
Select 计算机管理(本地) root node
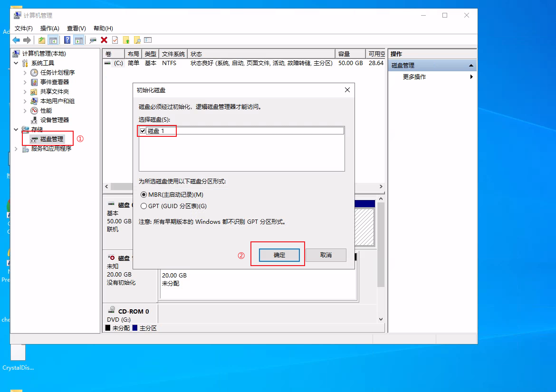point(44,54)
